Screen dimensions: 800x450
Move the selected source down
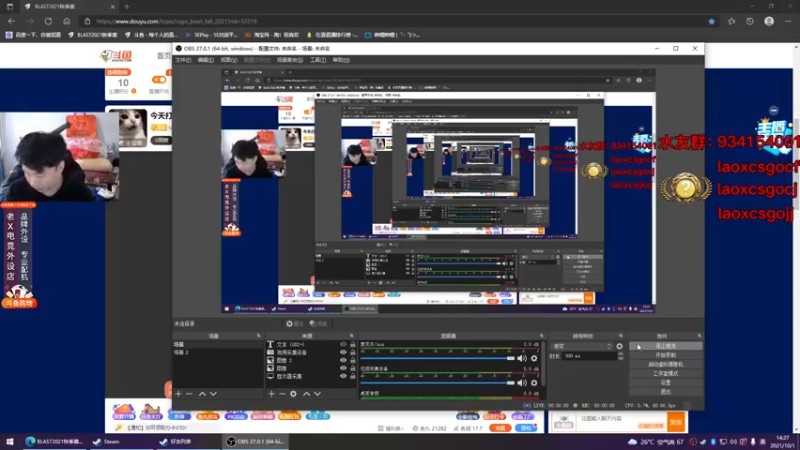(x=317, y=394)
